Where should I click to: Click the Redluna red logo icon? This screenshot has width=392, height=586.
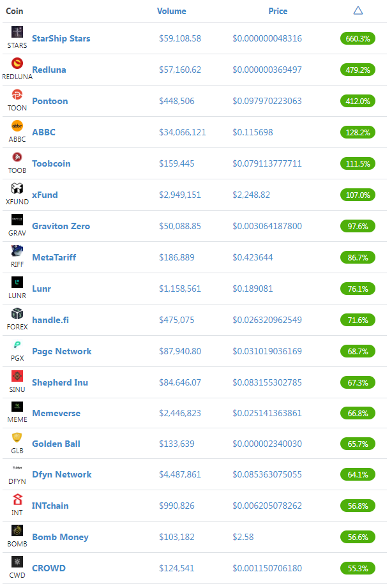click(17, 63)
